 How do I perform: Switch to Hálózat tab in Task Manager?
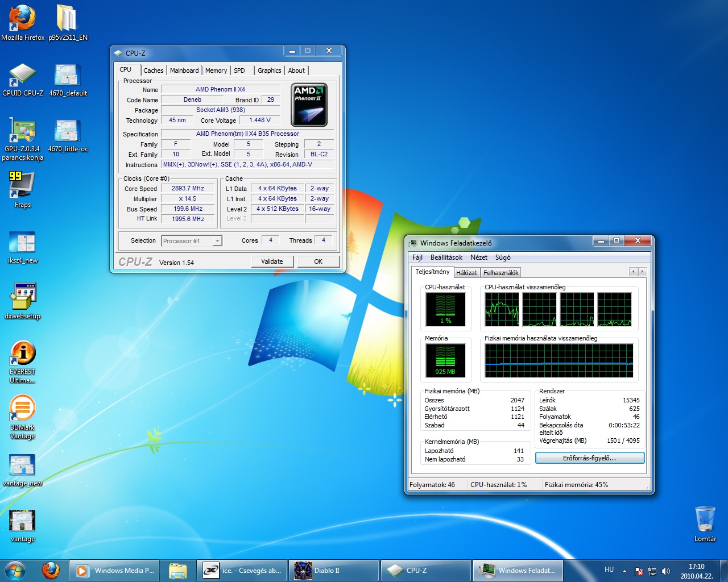tap(466, 273)
